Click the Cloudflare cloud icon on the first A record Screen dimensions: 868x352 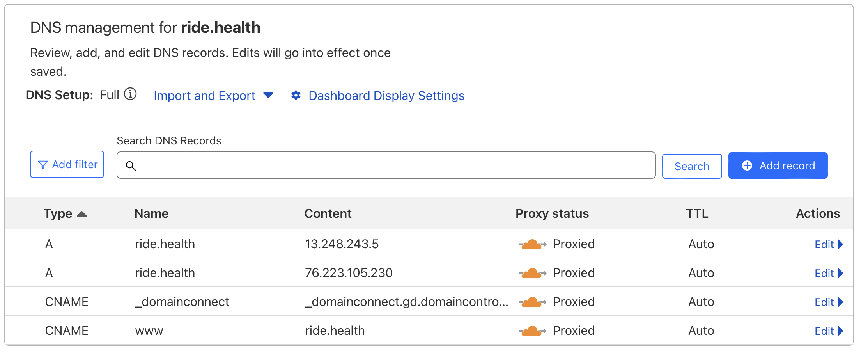532,244
